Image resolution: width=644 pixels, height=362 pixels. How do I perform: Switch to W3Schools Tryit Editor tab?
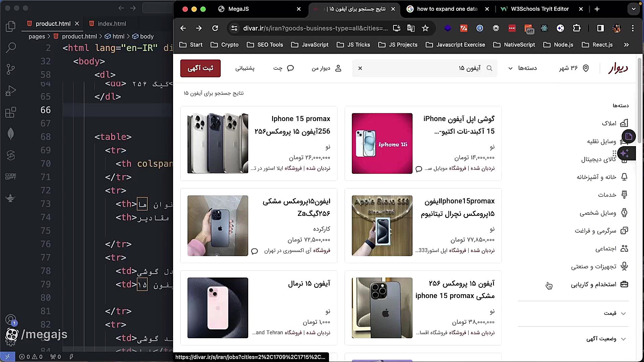click(541, 9)
